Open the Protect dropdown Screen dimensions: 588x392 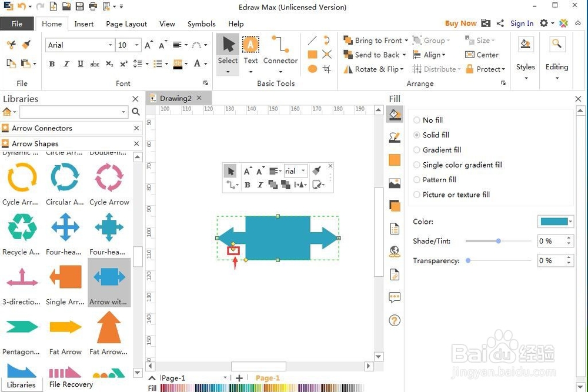point(485,69)
